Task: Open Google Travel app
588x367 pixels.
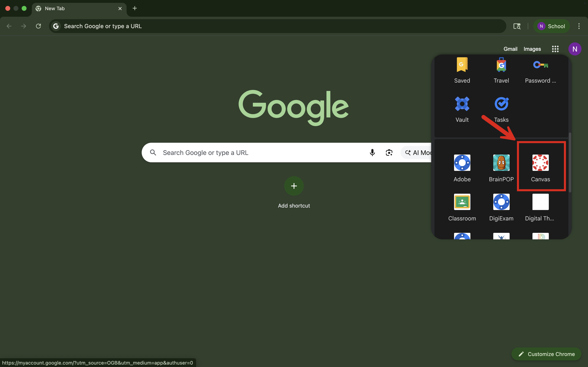Action: [501, 65]
